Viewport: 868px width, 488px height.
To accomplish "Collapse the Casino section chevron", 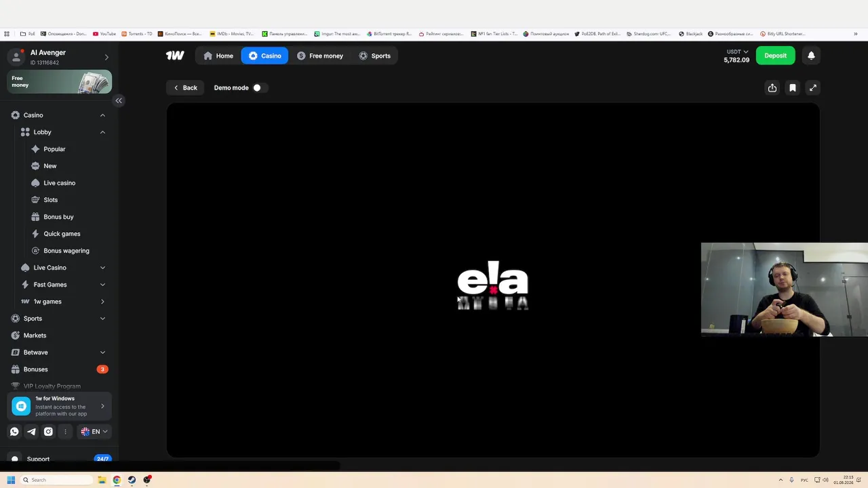I will point(102,115).
